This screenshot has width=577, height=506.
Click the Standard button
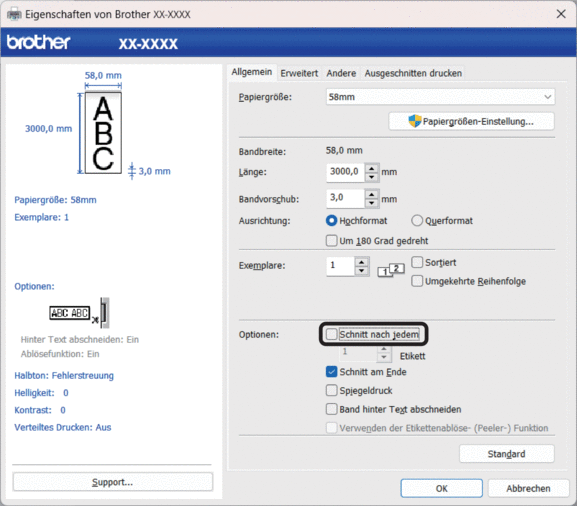point(506,454)
